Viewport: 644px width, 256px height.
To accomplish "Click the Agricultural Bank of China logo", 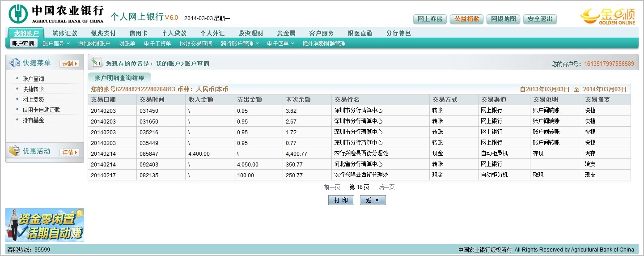I will point(56,14).
